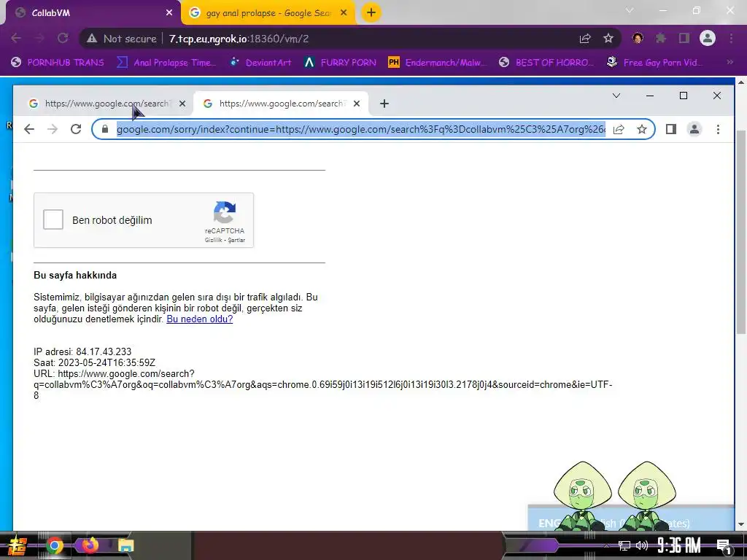
Task: Open a new tab in outer browser
Action: pos(371,13)
